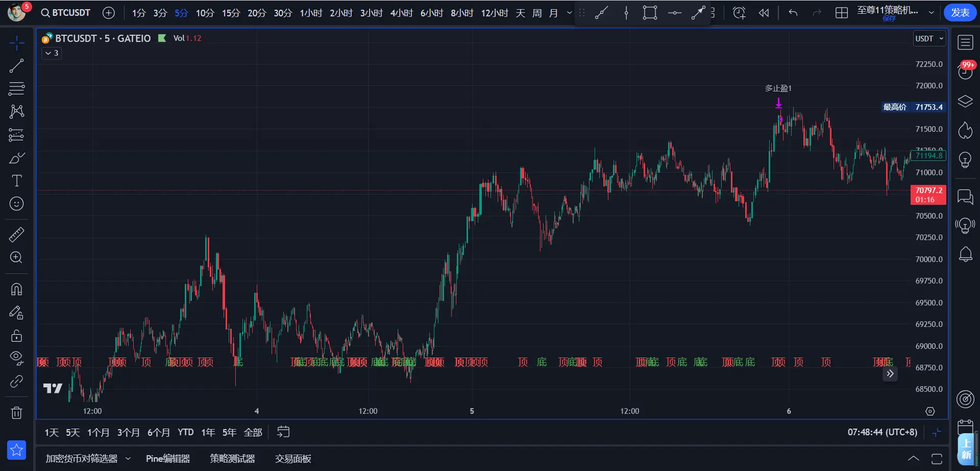Select the 5分 interval
This screenshot has width=980, height=471.
pos(181,13)
